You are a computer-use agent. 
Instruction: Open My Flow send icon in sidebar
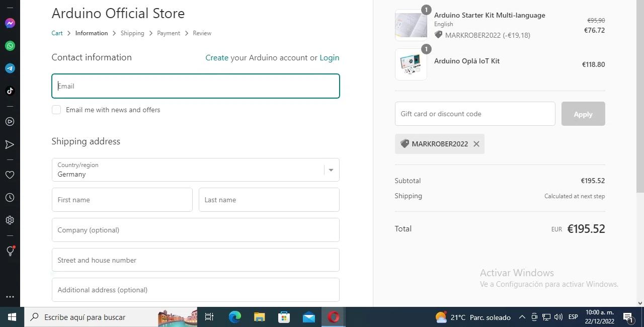(x=10, y=145)
